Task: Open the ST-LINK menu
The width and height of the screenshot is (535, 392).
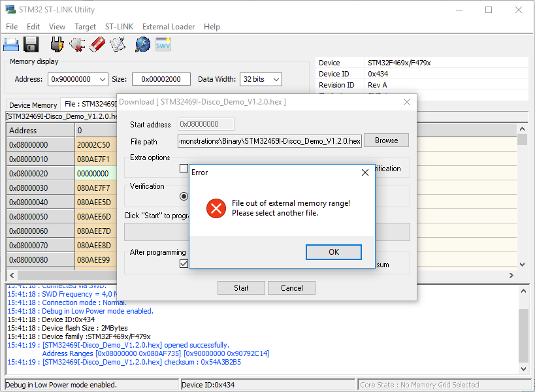Action: pyautogui.click(x=119, y=27)
